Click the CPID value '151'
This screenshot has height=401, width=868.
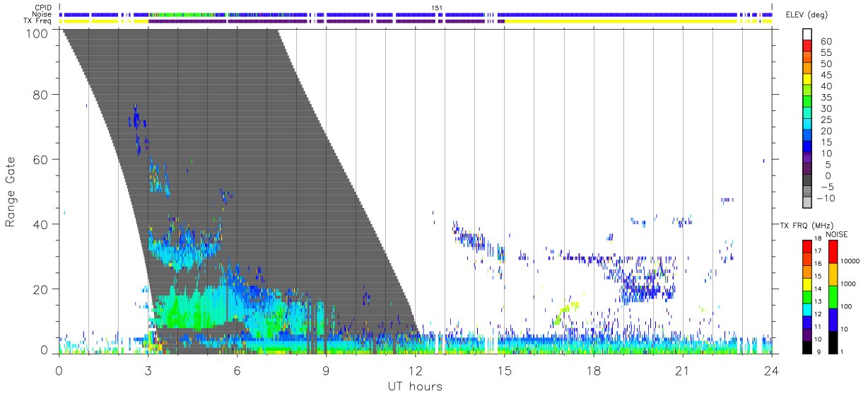pyautogui.click(x=437, y=8)
